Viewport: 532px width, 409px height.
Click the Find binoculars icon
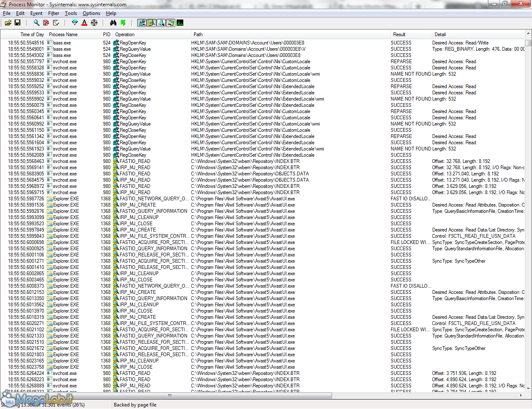pyautogui.click(x=113, y=23)
